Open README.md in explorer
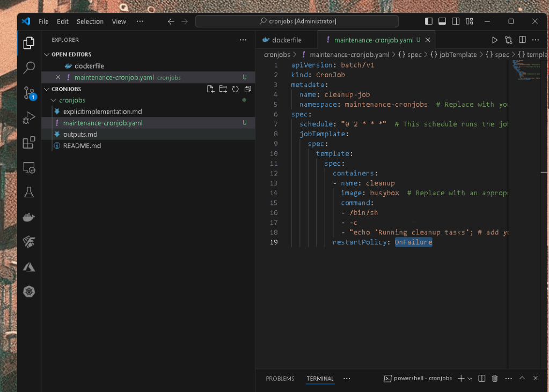Image resolution: width=549 pixels, height=392 pixels. coord(148,146)
